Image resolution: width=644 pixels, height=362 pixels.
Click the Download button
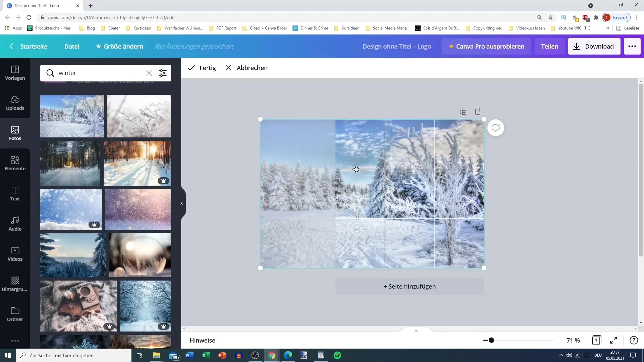click(x=594, y=46)
